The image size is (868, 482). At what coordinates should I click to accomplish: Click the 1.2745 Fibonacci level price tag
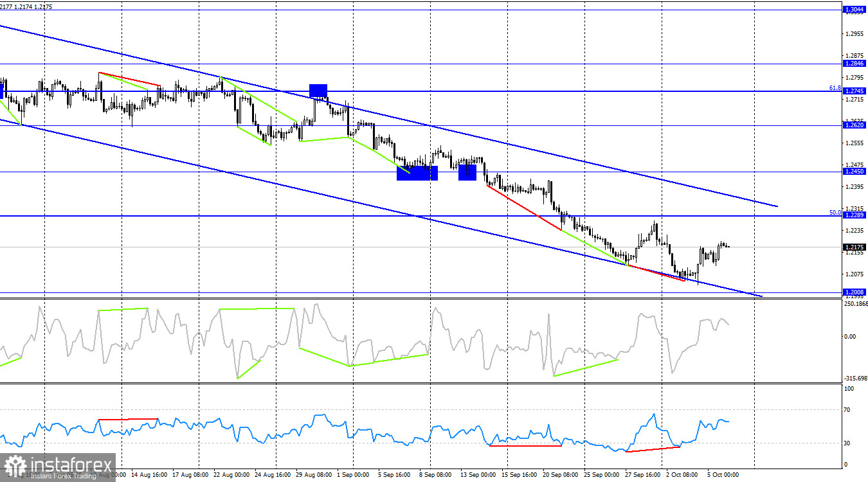[853, 91]
